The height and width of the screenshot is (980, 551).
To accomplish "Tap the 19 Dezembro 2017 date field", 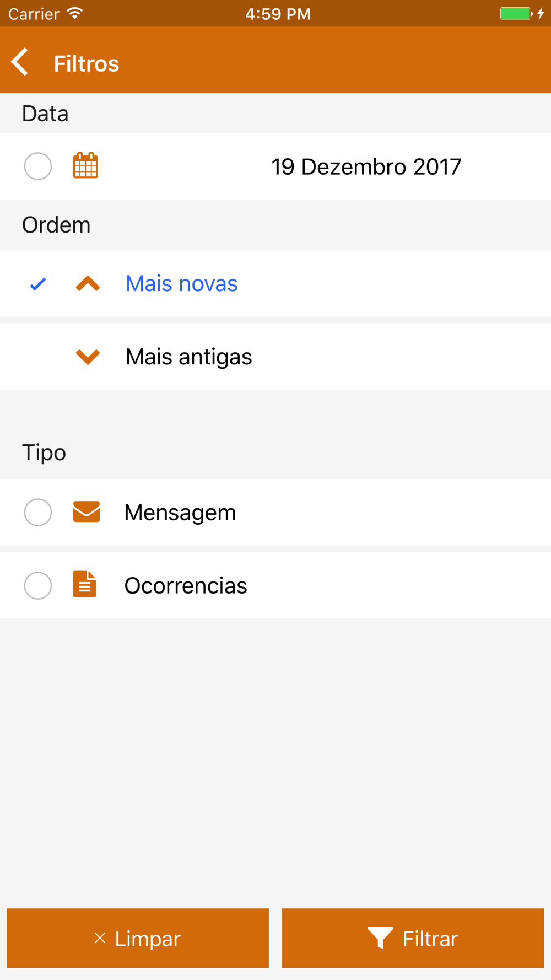I will (x=366, y=166).
